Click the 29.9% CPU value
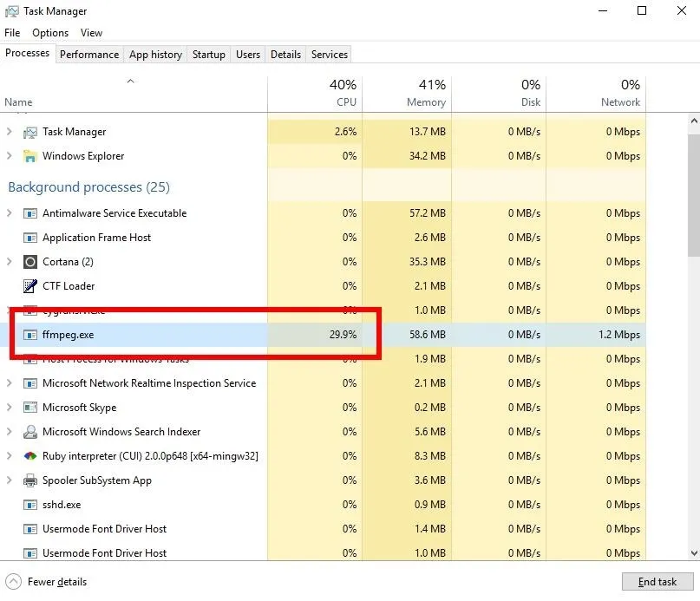Image resolution: width=700 pixels, height=601 pixels. click(343, 335)
